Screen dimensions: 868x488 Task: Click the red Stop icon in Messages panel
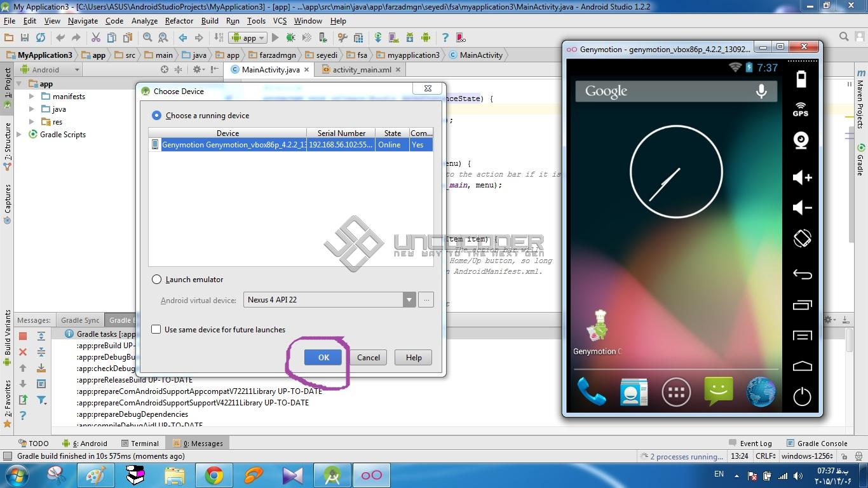[x=23, y=336]
